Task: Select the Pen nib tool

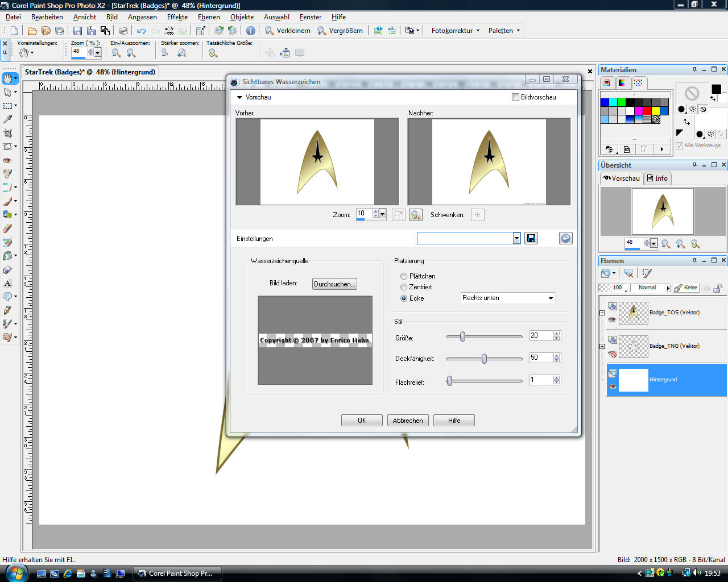Action: point(7,310)
